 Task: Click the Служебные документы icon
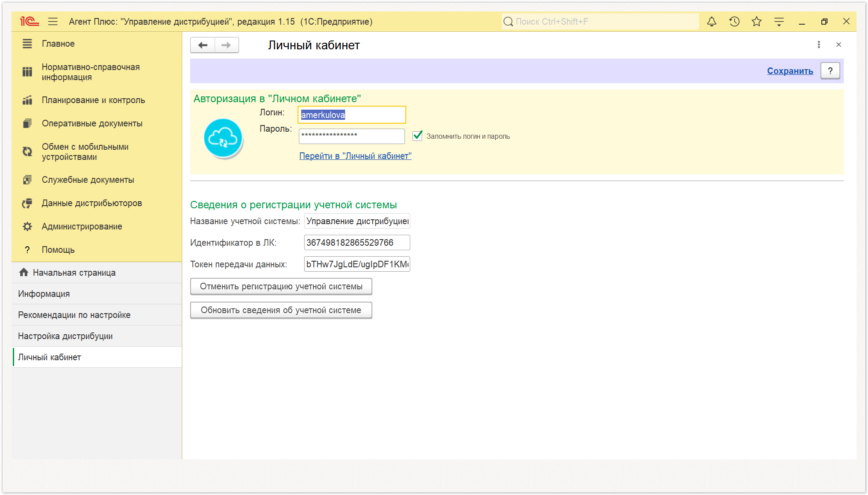(x=27, y=180)
